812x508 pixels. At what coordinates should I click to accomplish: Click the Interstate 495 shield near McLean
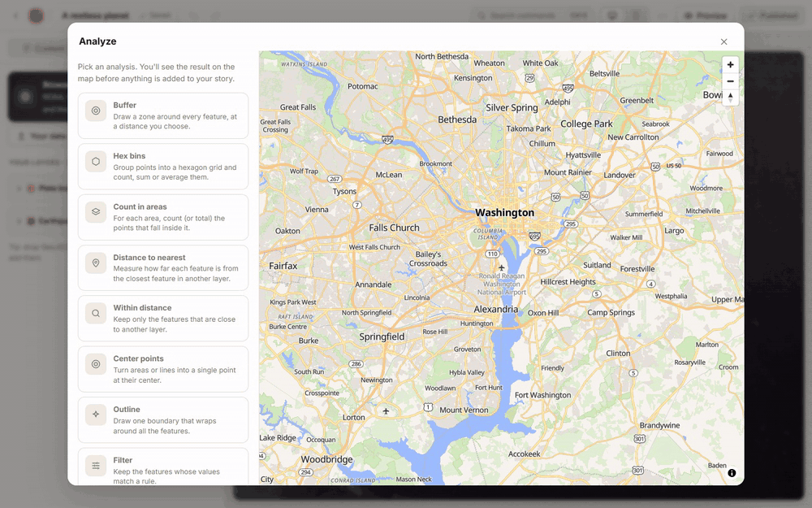click(x=387, y=140)
